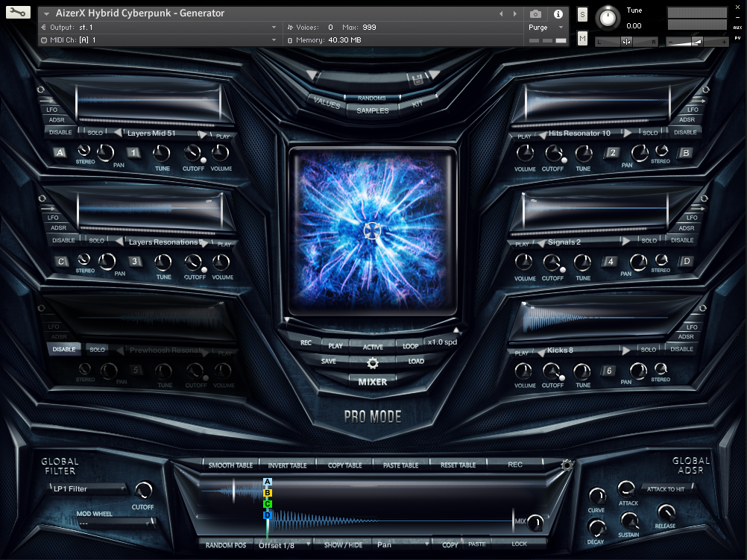Solo the Layers Mid 51 layer

pyautogui.click(x=95, y=133)
